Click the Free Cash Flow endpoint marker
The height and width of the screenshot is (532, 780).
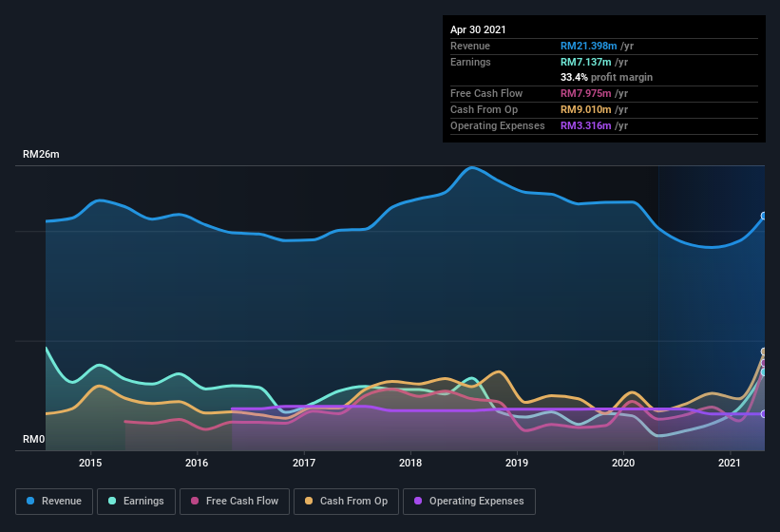[x=764, y=363]
